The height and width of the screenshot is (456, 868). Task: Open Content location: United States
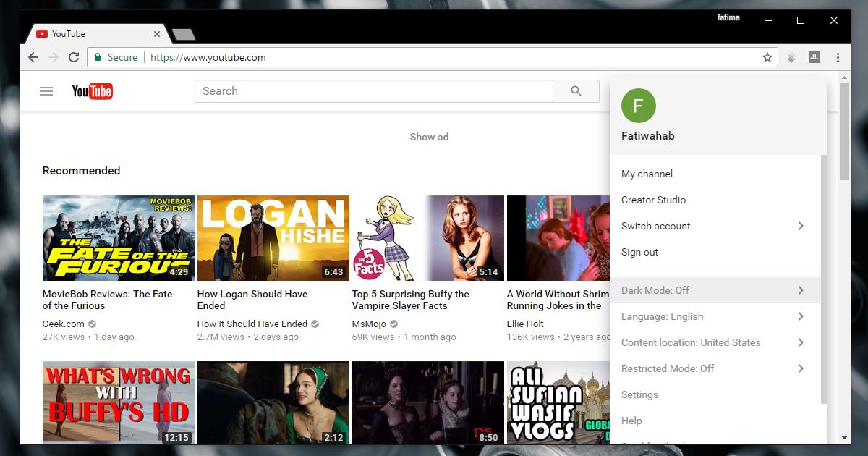pos(715,342)
